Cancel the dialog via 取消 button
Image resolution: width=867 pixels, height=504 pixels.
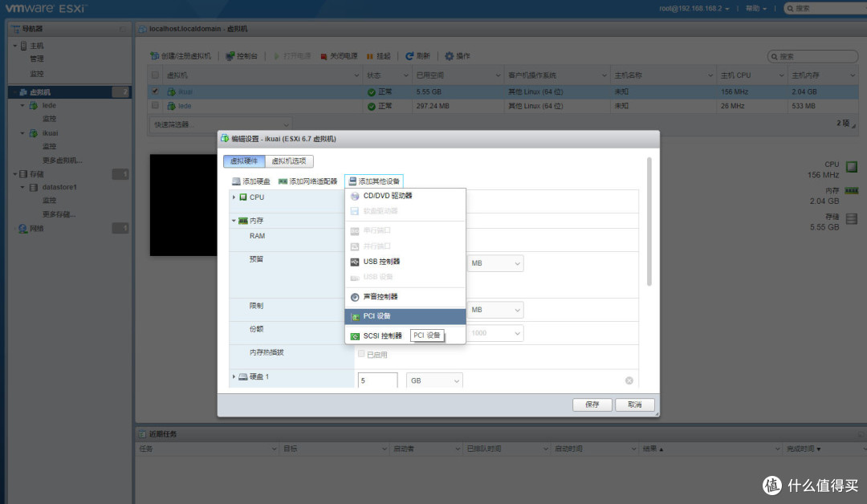[634, 404]
